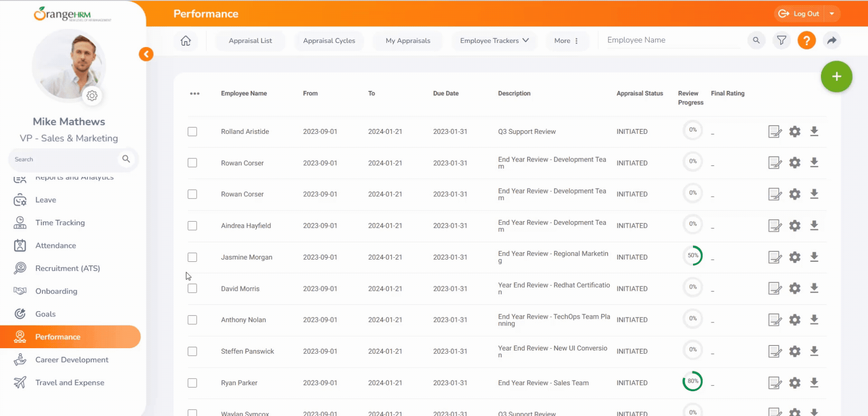Tick the David Morris row checkbox
This screenshot has width=868, height=416.
click(x=192, y=288)
